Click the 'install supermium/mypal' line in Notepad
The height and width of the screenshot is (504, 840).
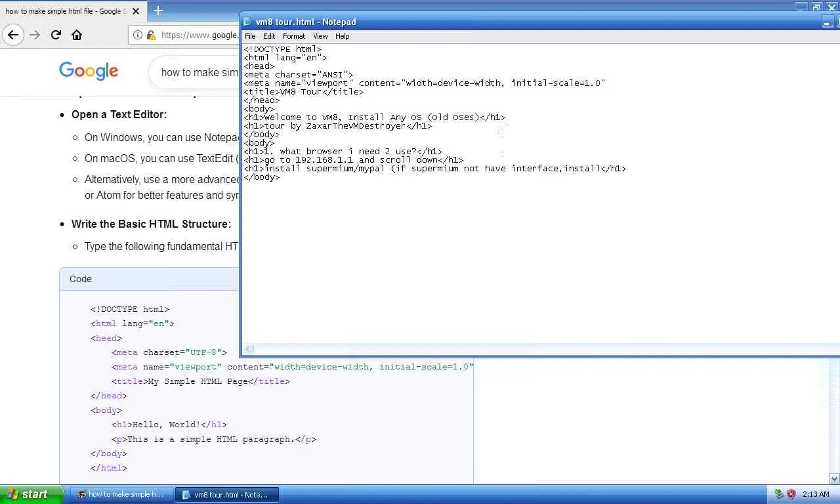[434, 169]
